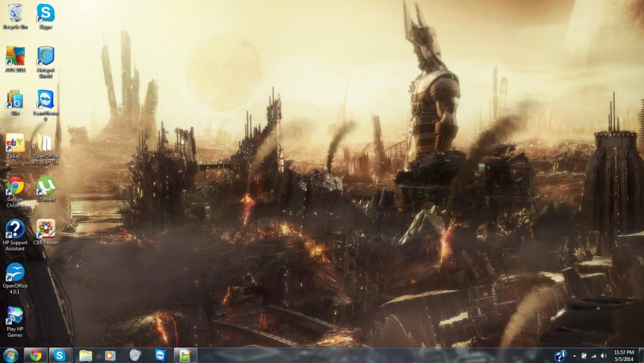Select the OpenOffice 4.0.1 (en-US) folder
This screenshot has width=644, height=363.
pyautogui.click(x=45, y=142)
